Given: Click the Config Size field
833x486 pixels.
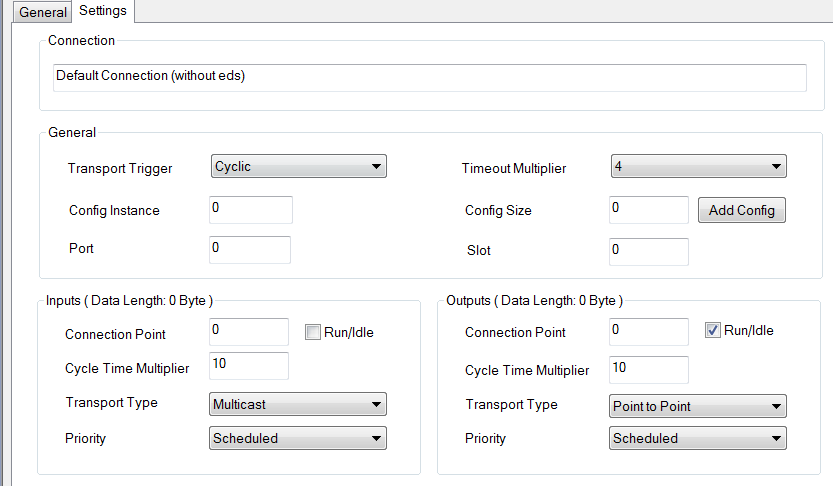Looking at the screenshot, I should pyautogui.click(x=649, y=210).
